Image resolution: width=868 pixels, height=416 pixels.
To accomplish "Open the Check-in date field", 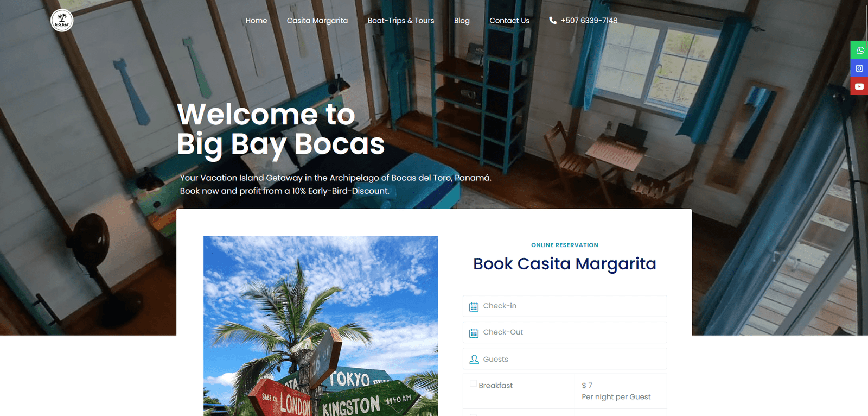I will (x=565, y=306).
